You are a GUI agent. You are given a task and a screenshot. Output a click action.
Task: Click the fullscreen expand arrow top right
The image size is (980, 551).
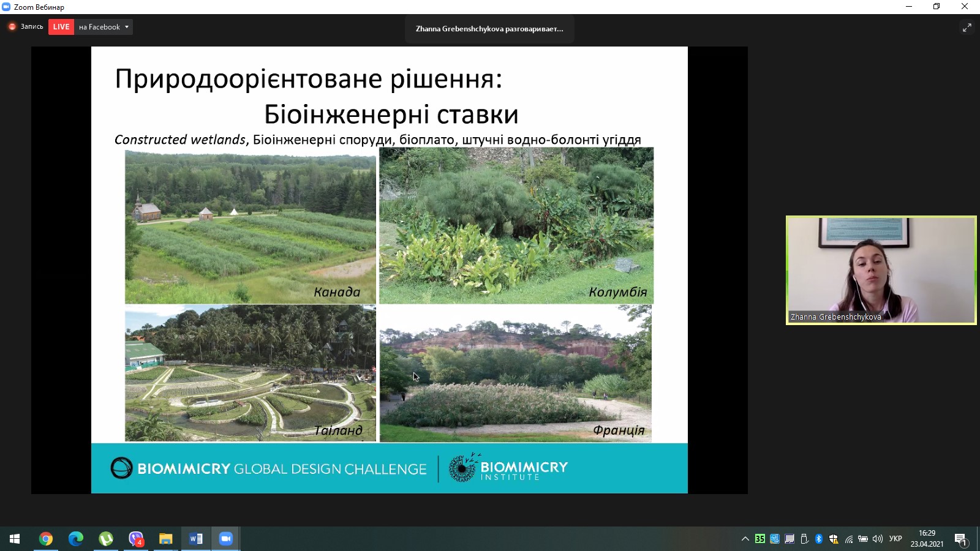[967, 28]
